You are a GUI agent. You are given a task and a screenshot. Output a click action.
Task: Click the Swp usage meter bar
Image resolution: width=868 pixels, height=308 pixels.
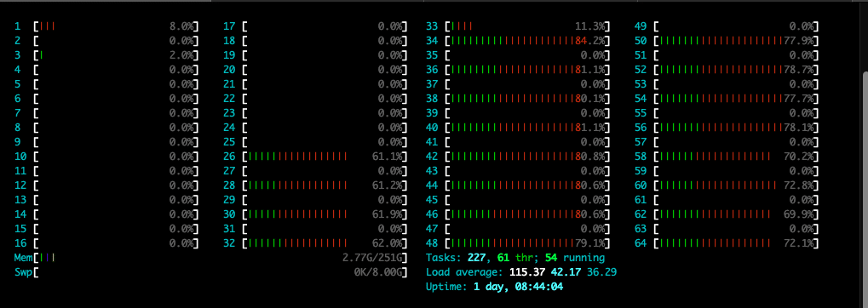pos(221,272)
